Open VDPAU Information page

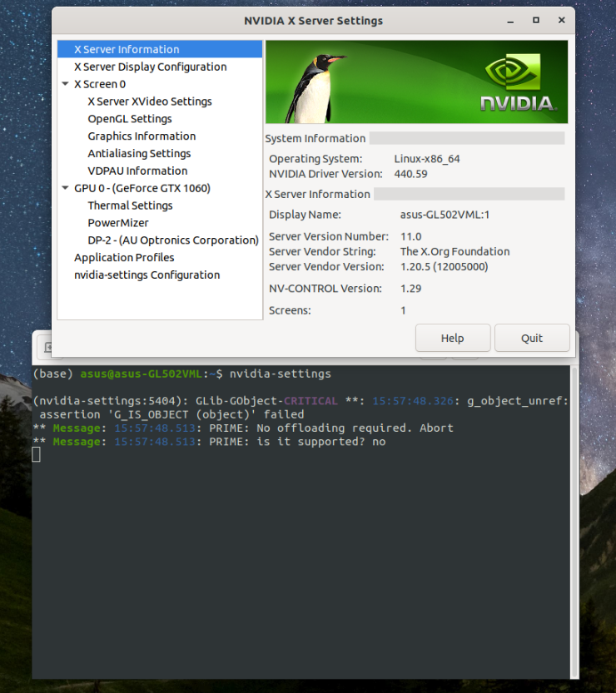tap(137, 171)
